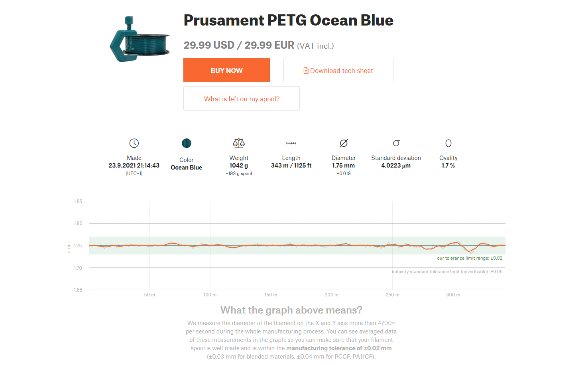Click the Ocean Blue color circle
The image size is (588, 365).
[187, 143]
